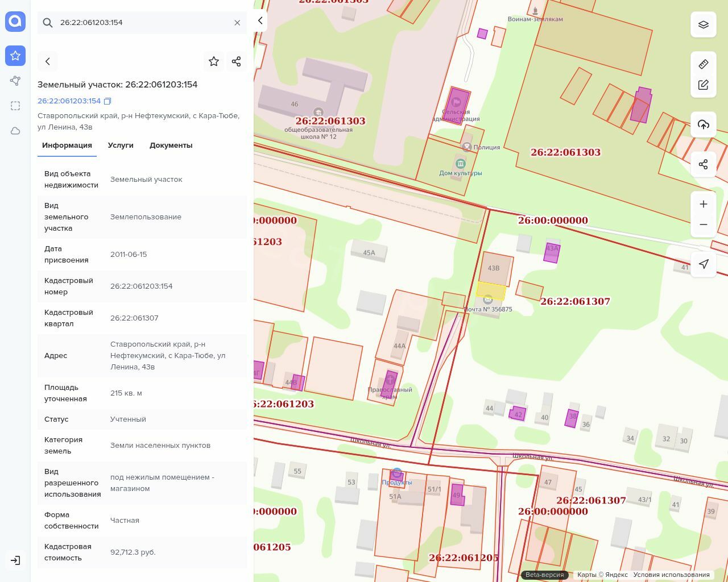This screenshot has height=582, width=728.
Task: Open the map layers panel
Action: [704, 24]
